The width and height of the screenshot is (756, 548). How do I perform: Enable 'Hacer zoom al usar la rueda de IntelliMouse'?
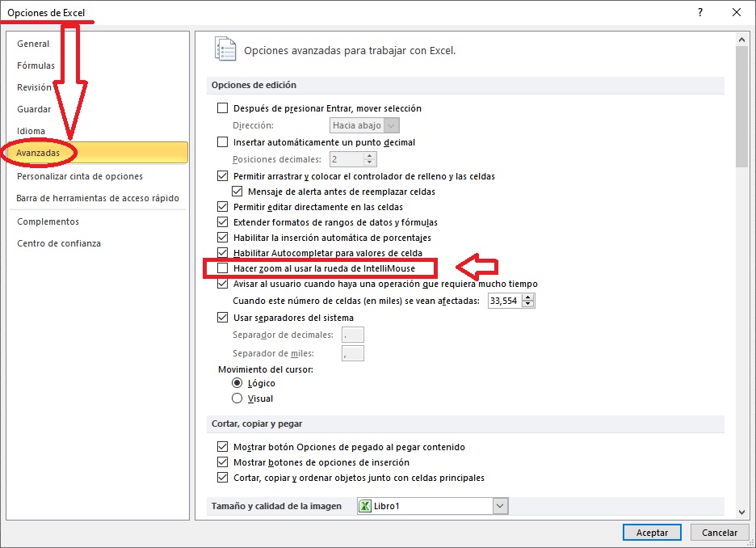pos(223,268)
